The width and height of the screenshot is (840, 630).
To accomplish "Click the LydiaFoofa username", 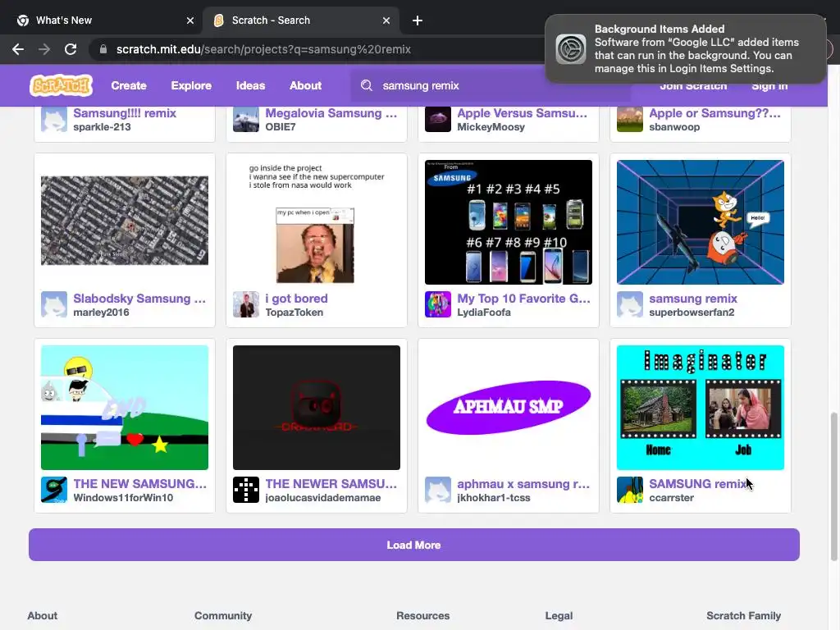I will pos(484,313).
